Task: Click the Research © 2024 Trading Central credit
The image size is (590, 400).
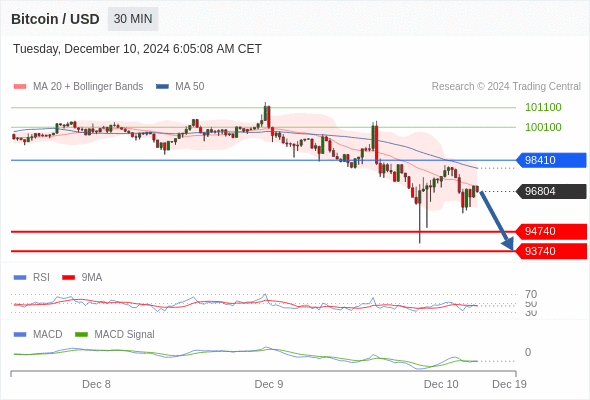Action: pos(506,87)
